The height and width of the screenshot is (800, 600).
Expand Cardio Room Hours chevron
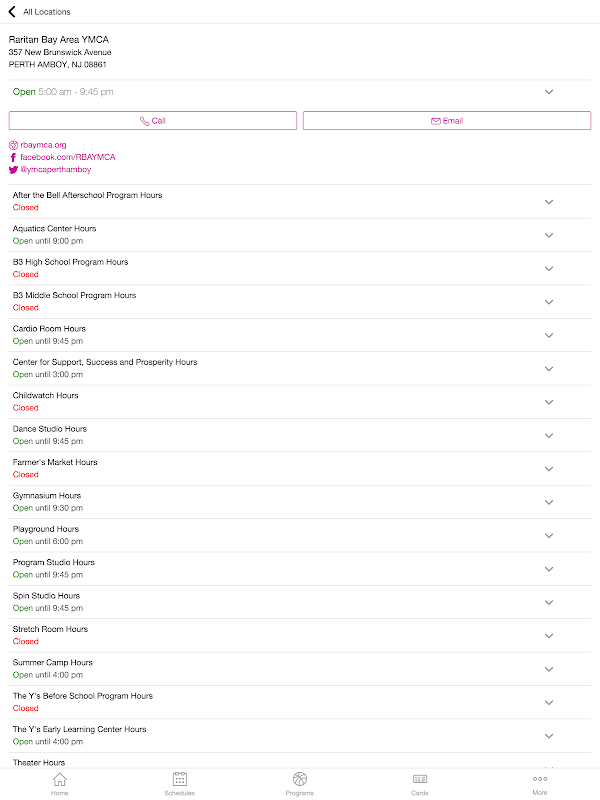(x=549, y=336)
